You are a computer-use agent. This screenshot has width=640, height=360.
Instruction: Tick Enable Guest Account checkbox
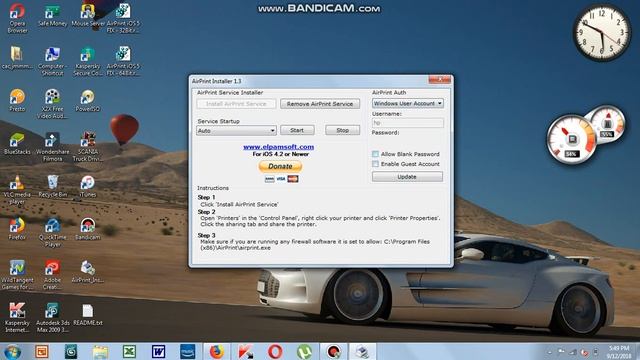click(375, 164)
